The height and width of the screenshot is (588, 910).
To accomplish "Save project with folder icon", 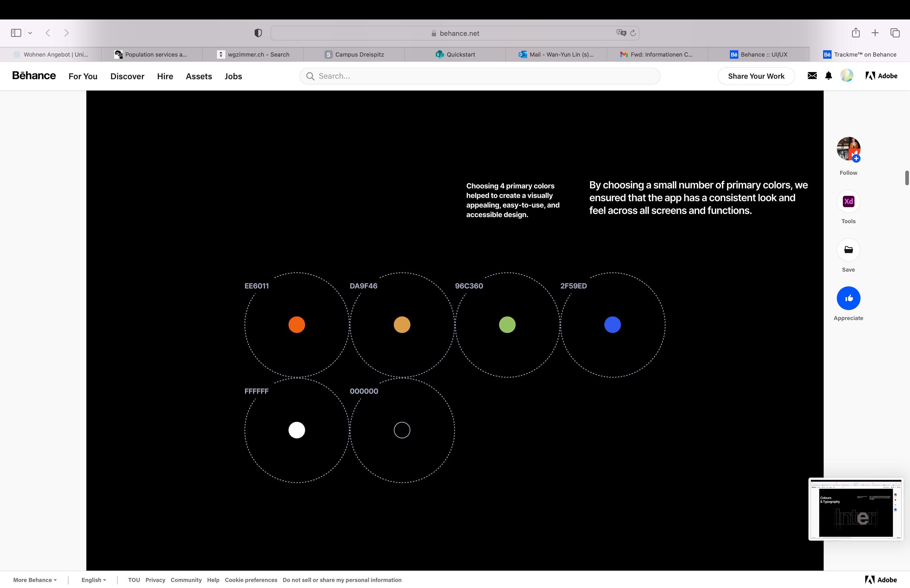I will tap(848, 250).
